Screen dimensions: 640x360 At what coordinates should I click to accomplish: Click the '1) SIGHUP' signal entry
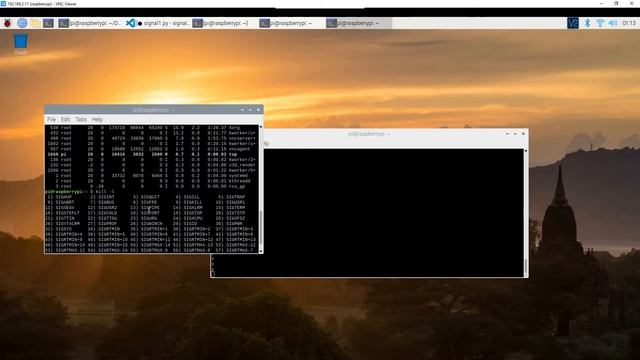[60, 197]
